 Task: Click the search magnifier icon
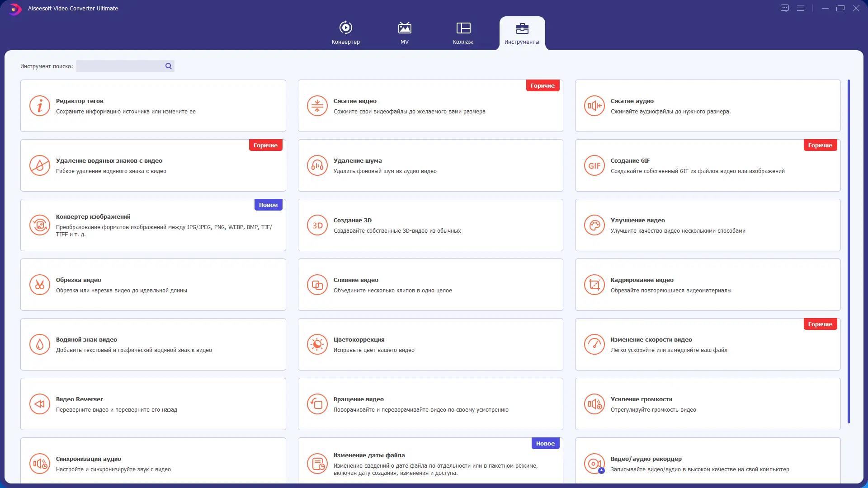click(x=169, y=66)
